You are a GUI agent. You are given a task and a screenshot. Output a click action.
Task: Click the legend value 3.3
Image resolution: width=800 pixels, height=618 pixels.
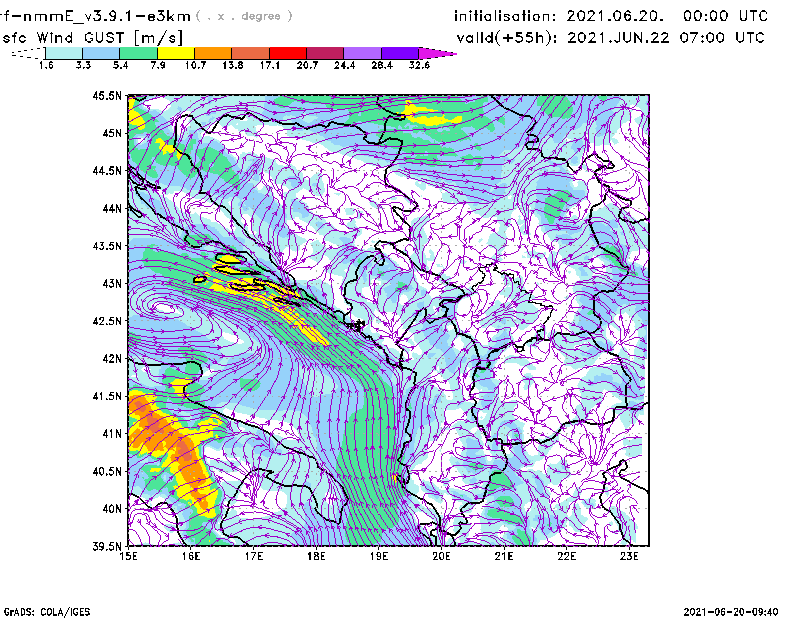[83, 65]
